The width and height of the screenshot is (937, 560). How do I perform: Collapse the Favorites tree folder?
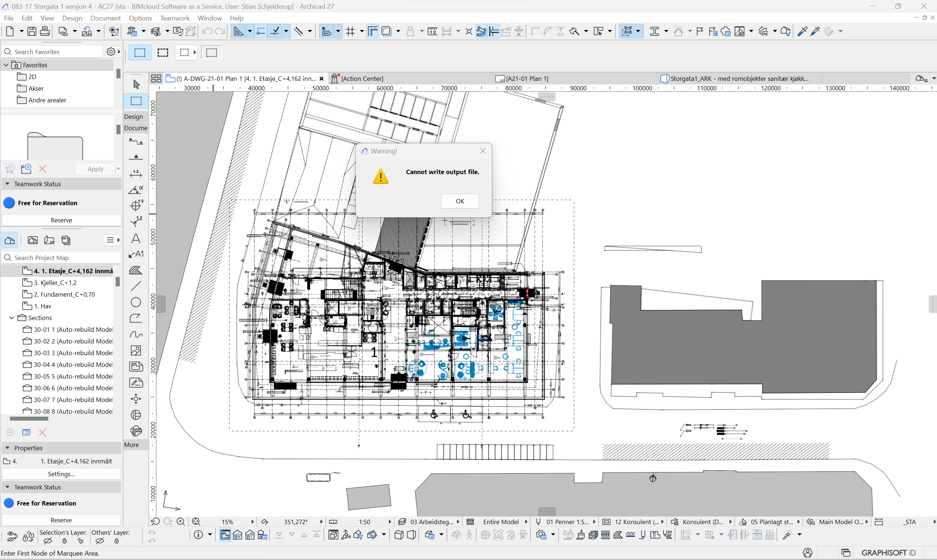pos(6,65)
